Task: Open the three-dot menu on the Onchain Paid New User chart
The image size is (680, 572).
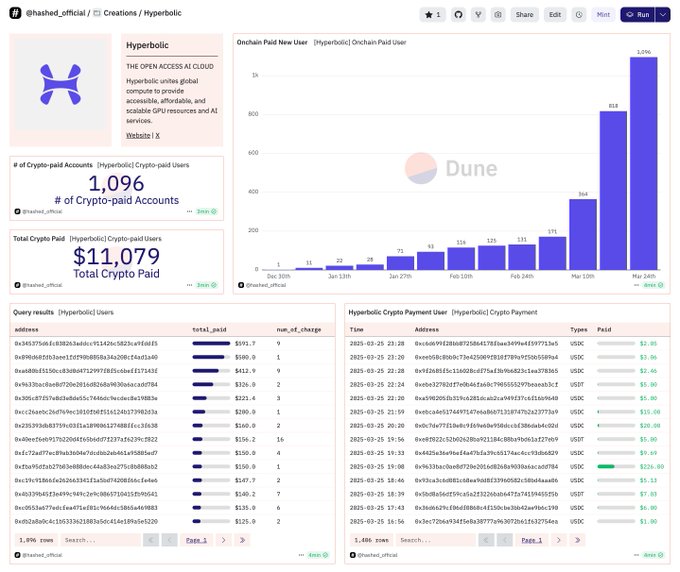Action: tap(636, 285)
